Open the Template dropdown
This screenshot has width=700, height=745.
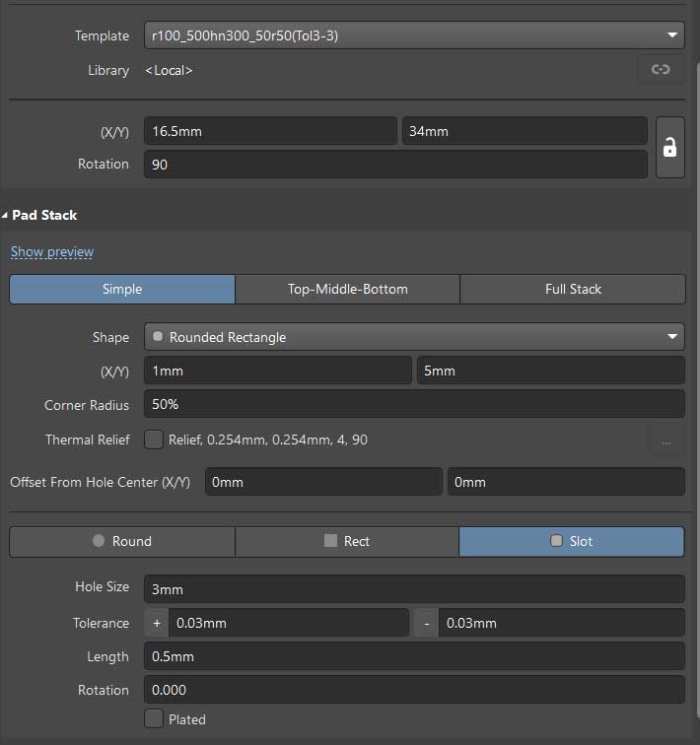click(414, 35)
